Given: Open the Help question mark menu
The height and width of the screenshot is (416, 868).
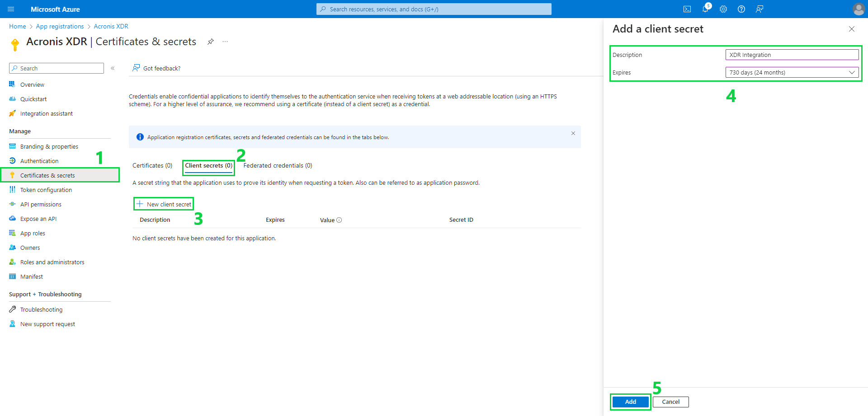Looking at the screenshot, I should 741,9.
